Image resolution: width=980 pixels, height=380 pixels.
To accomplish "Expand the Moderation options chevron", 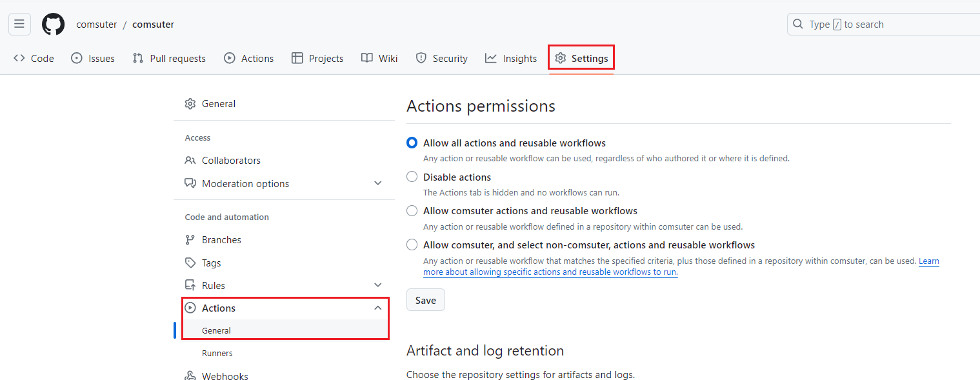I will tap(378, 183).
